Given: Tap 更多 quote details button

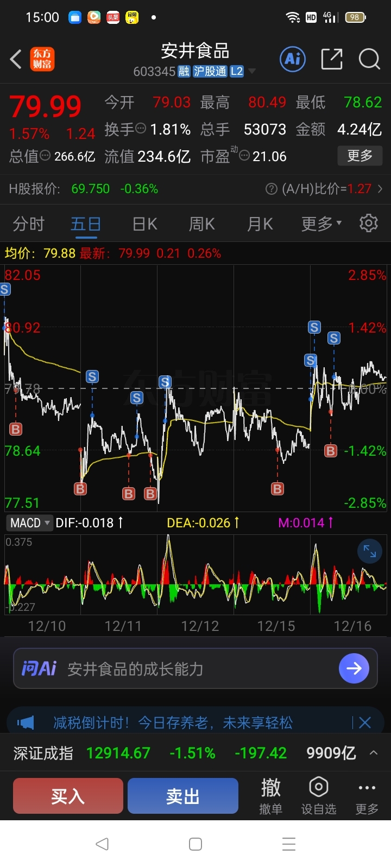Looking at the screenshot, I should [x=360, y=156].
